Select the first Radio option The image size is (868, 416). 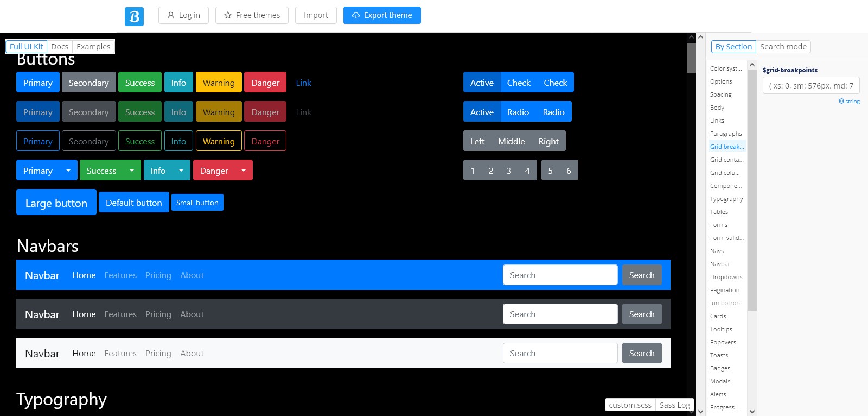518,112
